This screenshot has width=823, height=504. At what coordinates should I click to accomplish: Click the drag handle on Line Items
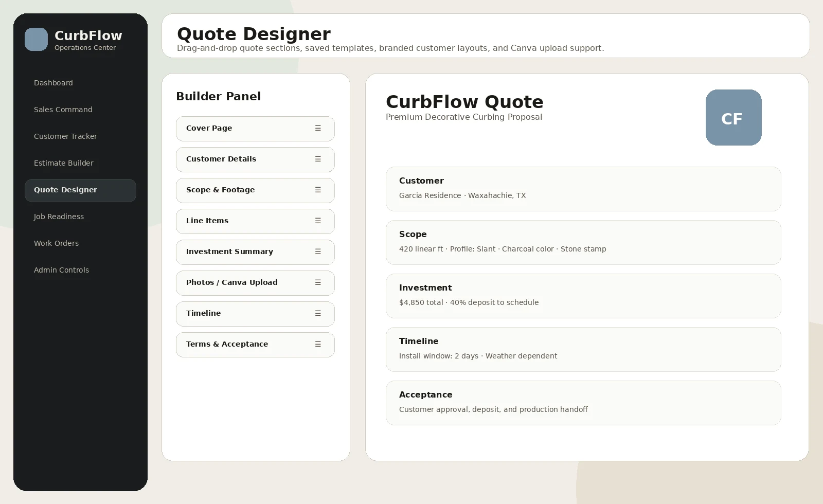pyautogui.click(x=318, y=221)
